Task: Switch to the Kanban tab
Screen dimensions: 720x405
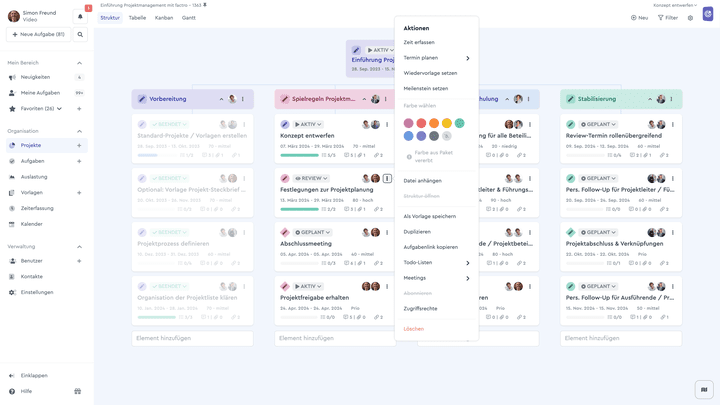Action: [x=164, y=18]
